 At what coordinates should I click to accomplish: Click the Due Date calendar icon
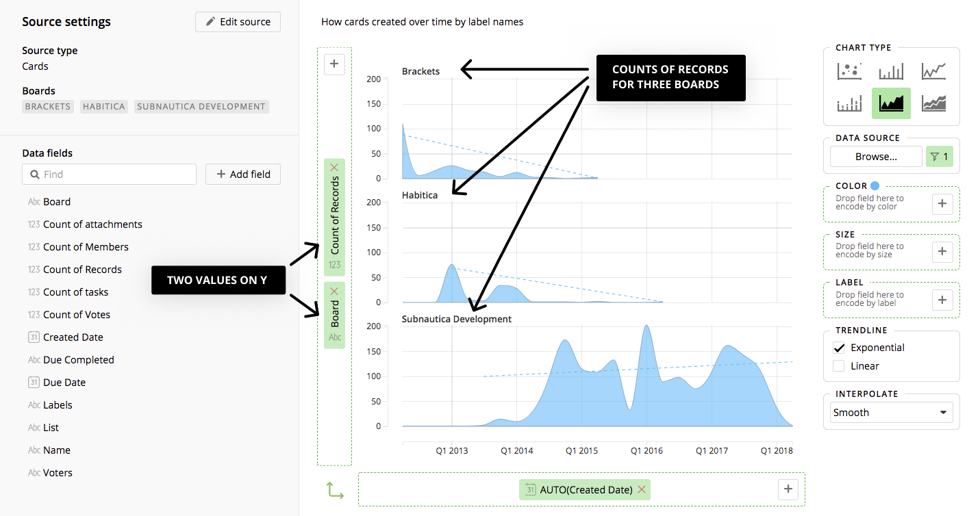click(x=34, y=382)
